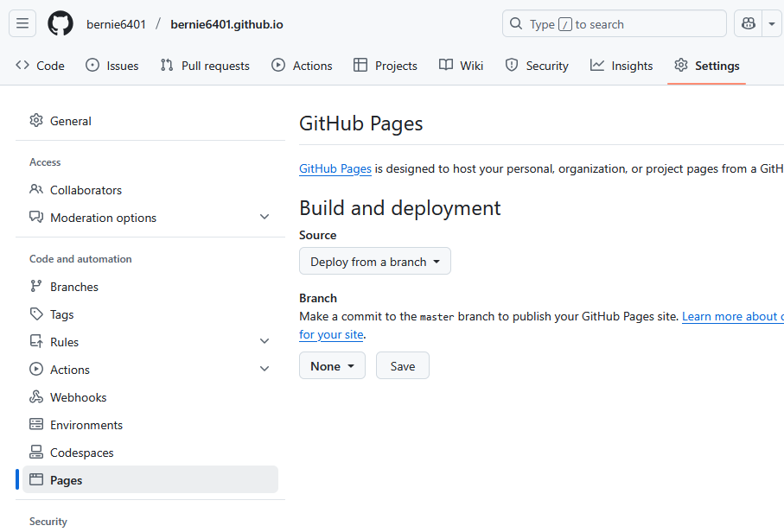
Task: Click the search magnifier icon
Action: point(515,23)
